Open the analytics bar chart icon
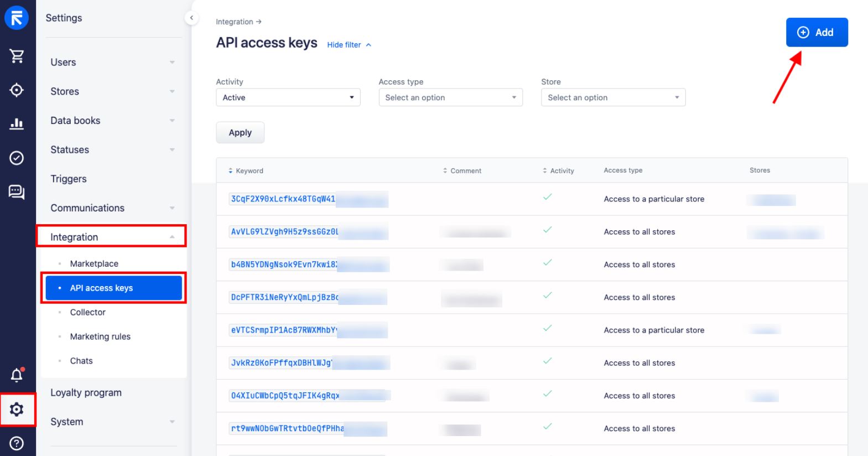Screen dimensions: 868x456 [x=17, y=123]
